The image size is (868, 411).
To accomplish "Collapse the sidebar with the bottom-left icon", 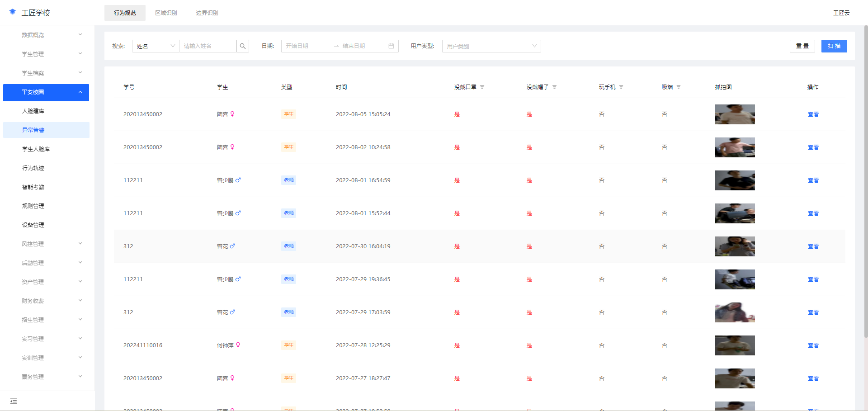I will click(x=14, y=401).
